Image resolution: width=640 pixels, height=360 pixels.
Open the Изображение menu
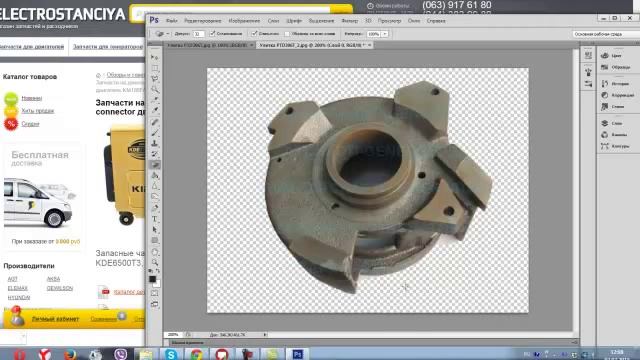(x=244, y=20)
